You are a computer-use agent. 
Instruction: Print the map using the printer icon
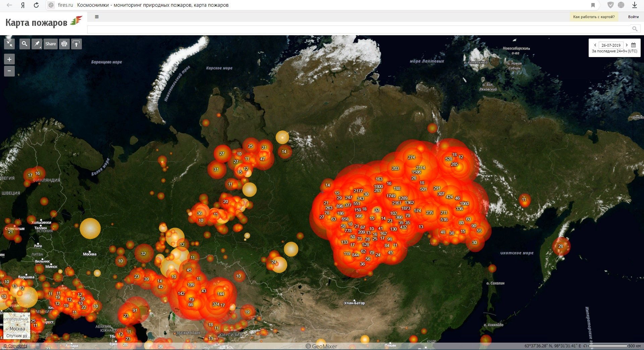point(64,44)
